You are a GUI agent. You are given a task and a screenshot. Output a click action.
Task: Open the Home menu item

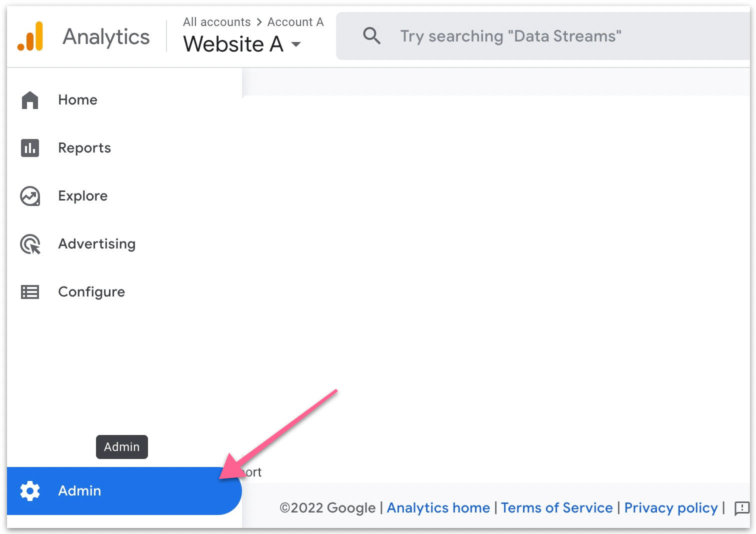pos(77,100)
